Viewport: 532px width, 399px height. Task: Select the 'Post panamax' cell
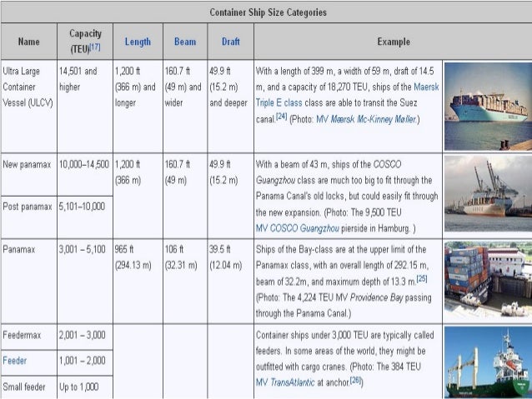(x=29, y=217)
